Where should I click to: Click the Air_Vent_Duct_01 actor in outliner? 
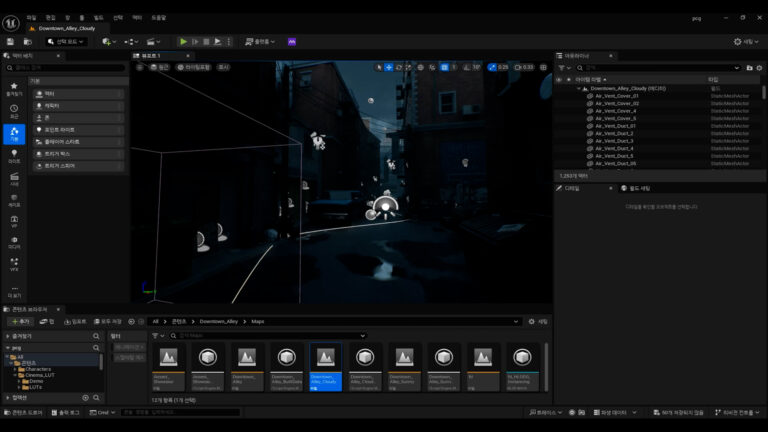[615, 126]
